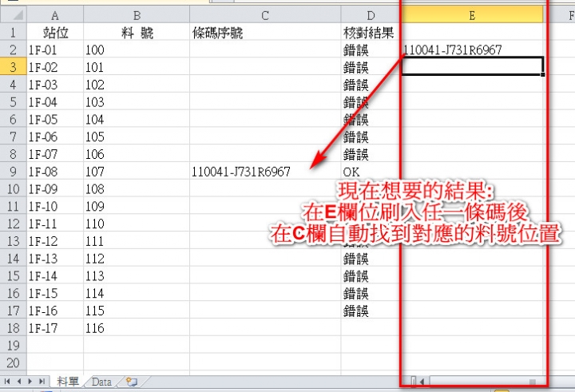Select cell with value 106
The width and height of the screenshot is (575, 392).
click(x=137, y=154)
